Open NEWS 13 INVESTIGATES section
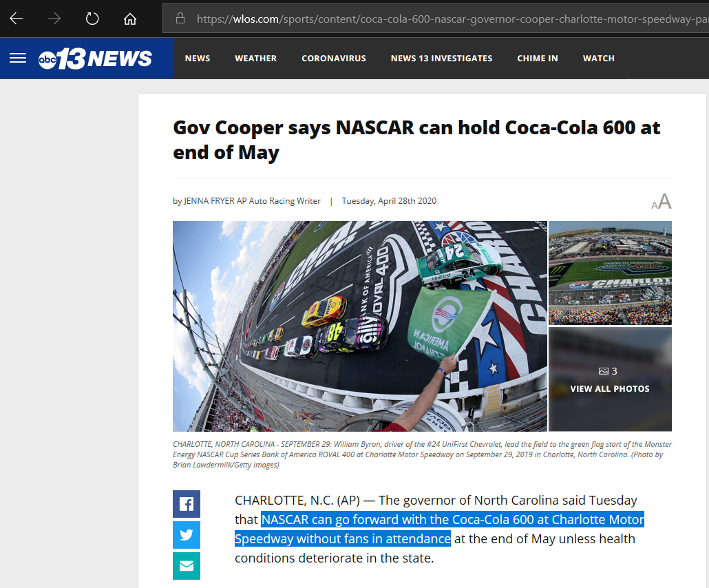 pos(442,59)
